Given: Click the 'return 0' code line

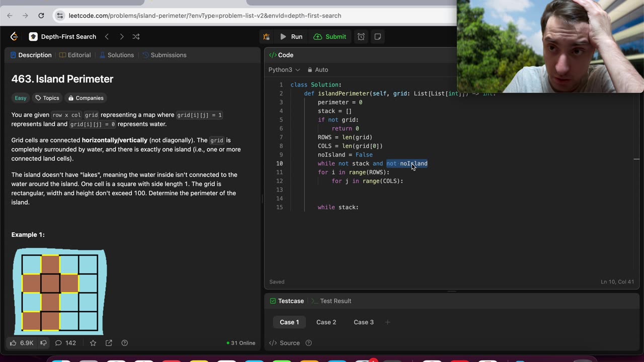Looking at the screenshot, I should coord(345,129).
